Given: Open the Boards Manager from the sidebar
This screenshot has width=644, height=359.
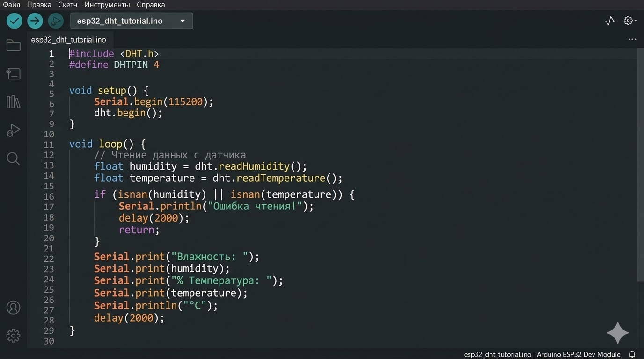Looking at the screenshot, I should click(13, 73).
